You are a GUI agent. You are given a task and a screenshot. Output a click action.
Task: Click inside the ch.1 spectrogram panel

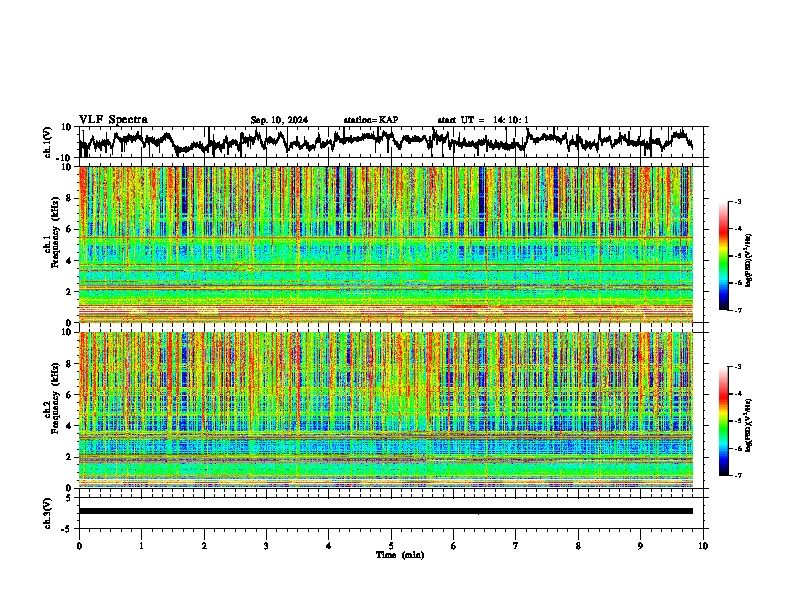(386, 244)
